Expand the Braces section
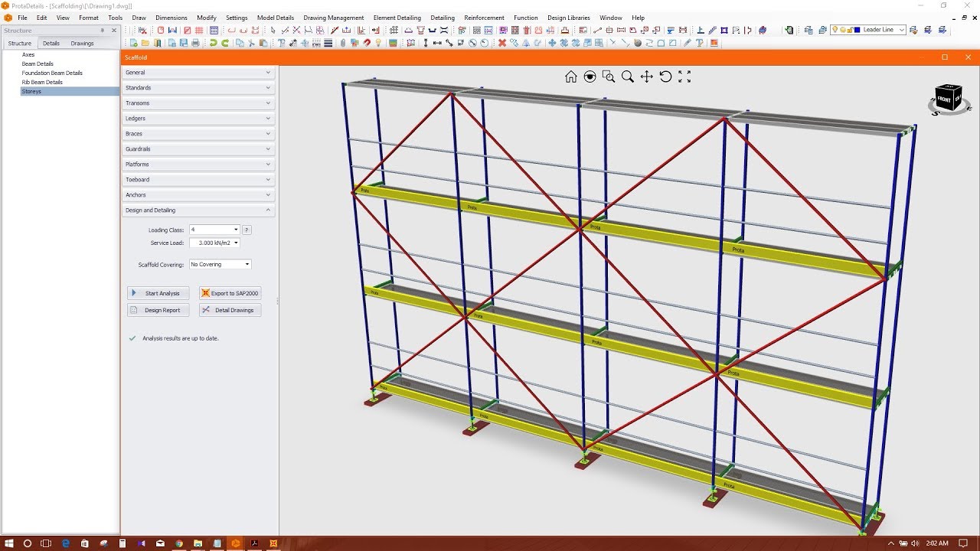This screenshot has width=980, height=551. (198, 134)
